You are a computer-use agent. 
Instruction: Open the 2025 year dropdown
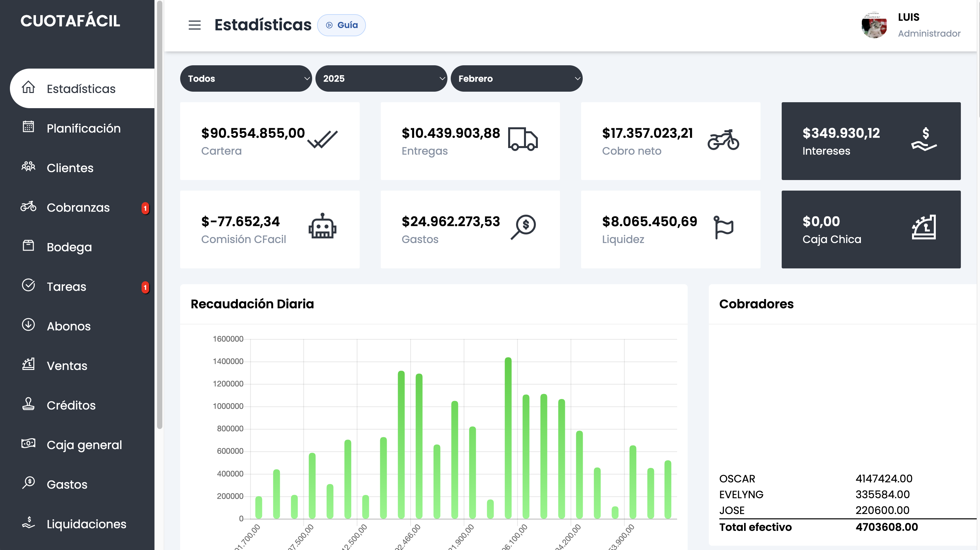[x=381, y=79]
